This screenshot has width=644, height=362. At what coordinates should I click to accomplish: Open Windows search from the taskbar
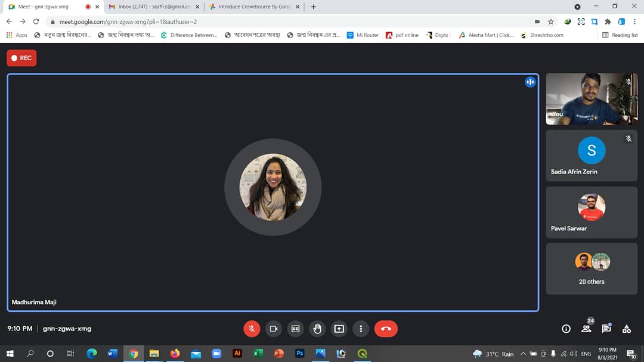pyautogui.click(x=30, y=354)
